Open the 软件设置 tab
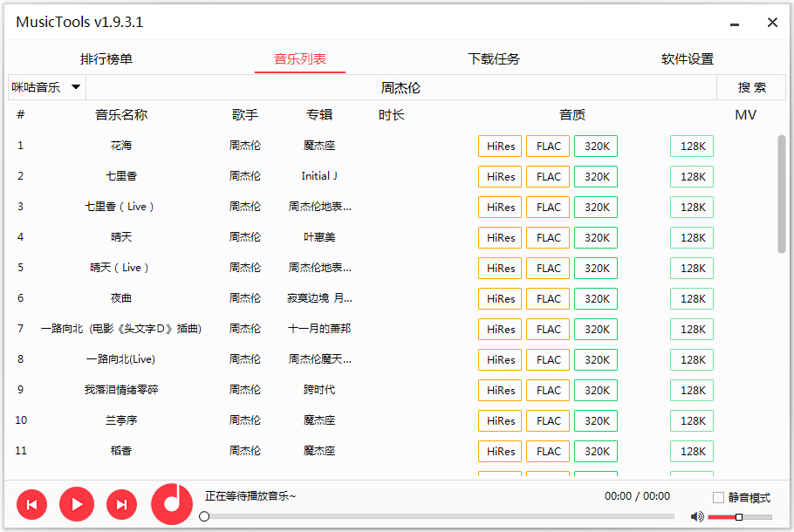The height and width of the screenshot is (532, 794). pyautogui.click(x=687, y=58)
